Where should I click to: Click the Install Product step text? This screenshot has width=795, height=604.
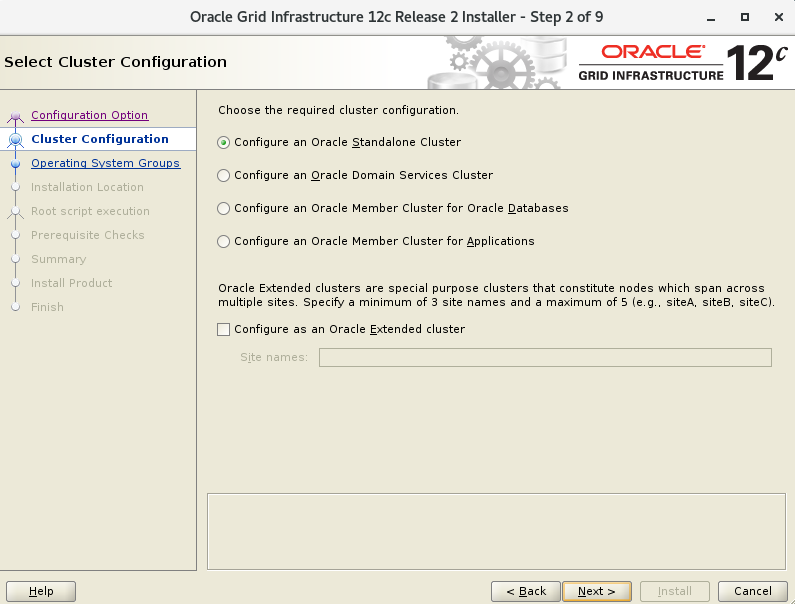click(71, 283)
